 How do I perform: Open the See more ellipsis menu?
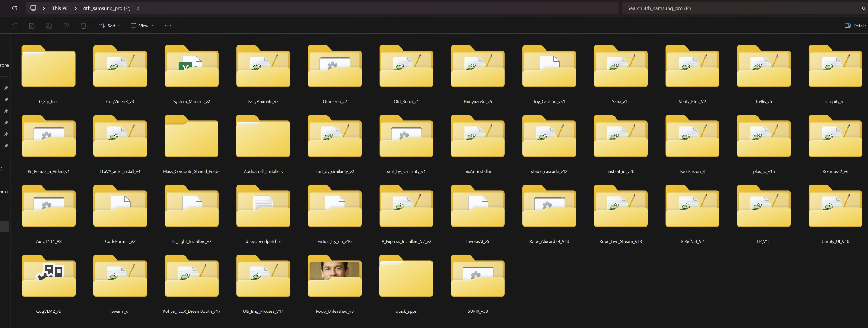[x=168, y=26]
